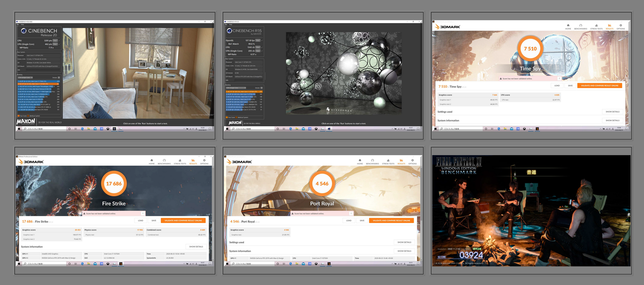
Task: Open Help menu in Cinebench R15
Action: click(x=230, y=24)
